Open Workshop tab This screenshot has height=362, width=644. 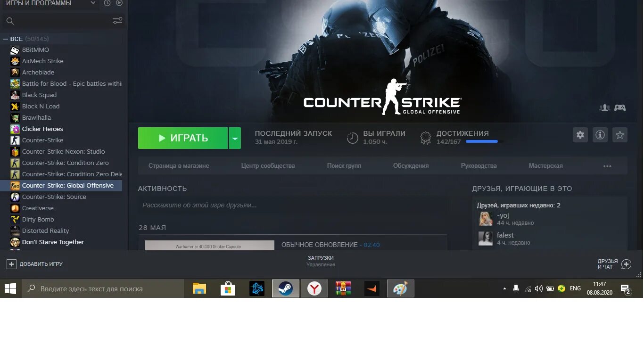(546, 166)
